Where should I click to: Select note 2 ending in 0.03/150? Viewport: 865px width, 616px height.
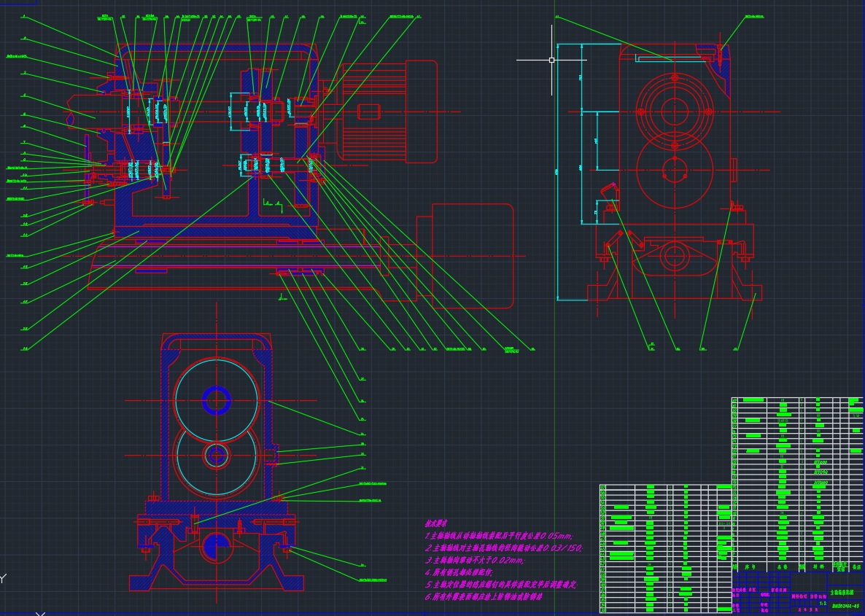point(504,548)
